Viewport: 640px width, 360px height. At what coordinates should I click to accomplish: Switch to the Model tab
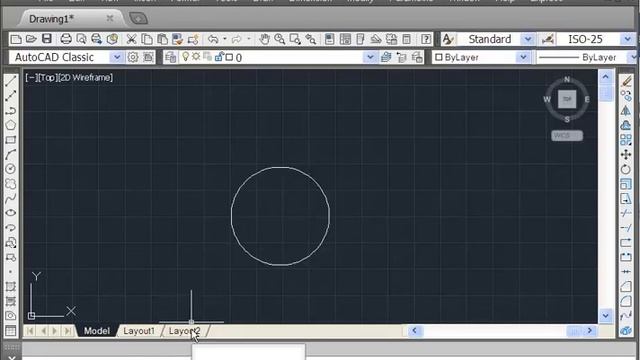pyautogui.click(x=97, y=331)
